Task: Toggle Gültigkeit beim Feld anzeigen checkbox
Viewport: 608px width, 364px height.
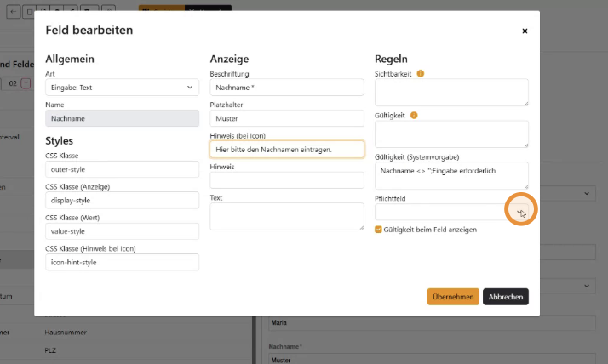Action: coord(378,230)
